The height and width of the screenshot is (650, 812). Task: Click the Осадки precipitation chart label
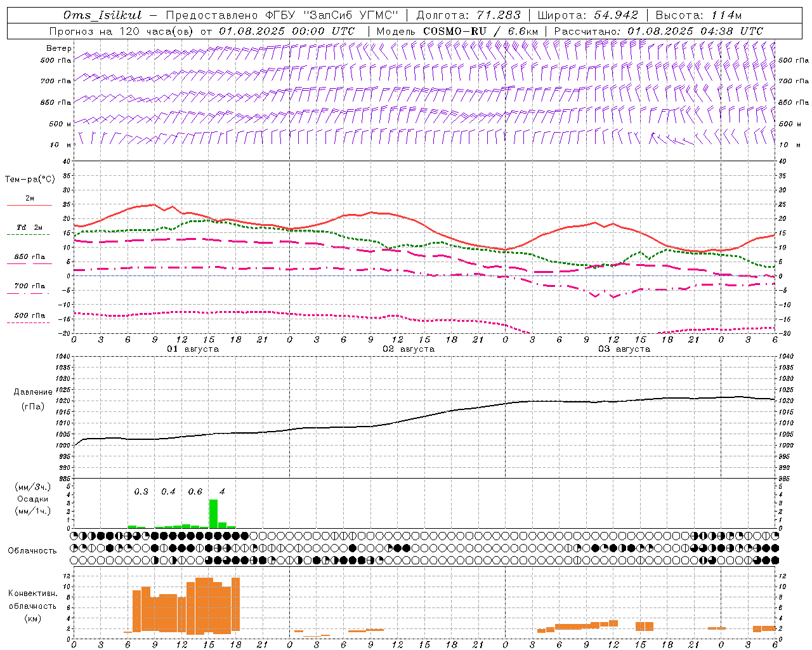coord(33,499)
